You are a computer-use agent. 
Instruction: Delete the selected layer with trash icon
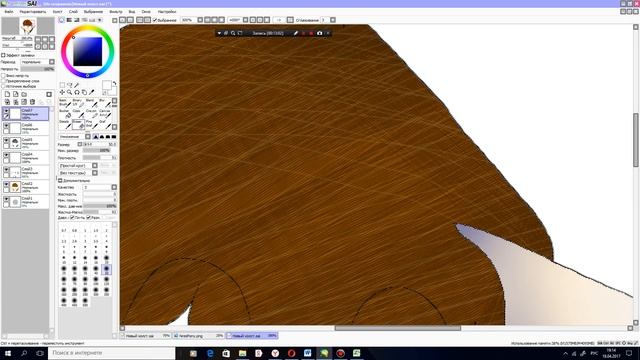[32, 102]
